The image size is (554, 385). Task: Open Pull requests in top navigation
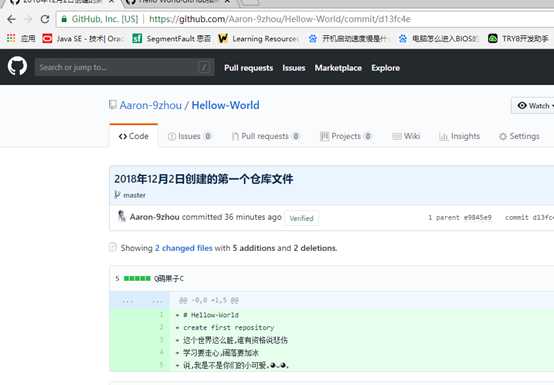248,68
